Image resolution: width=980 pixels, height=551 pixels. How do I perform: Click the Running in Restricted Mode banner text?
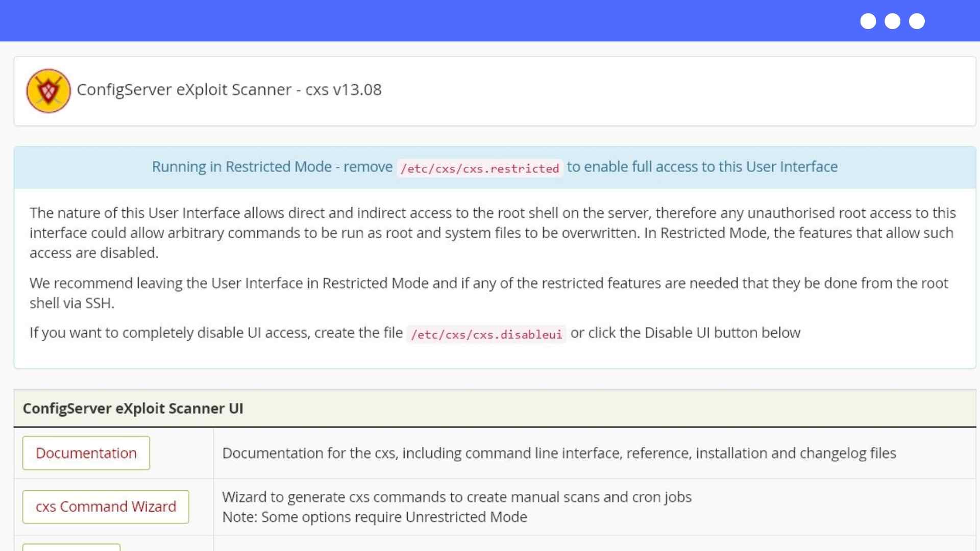(495, 167)
